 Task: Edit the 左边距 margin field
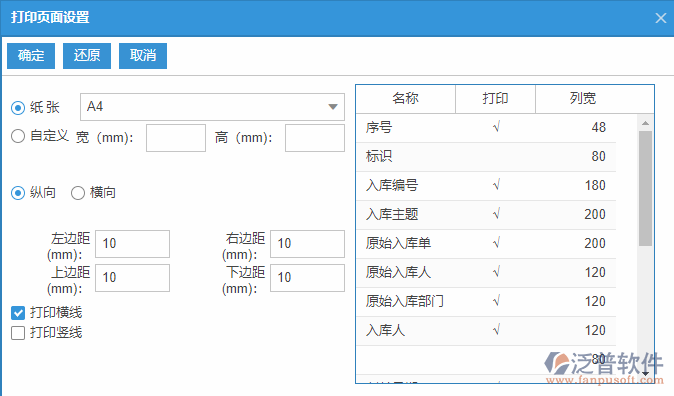point(132,244)
